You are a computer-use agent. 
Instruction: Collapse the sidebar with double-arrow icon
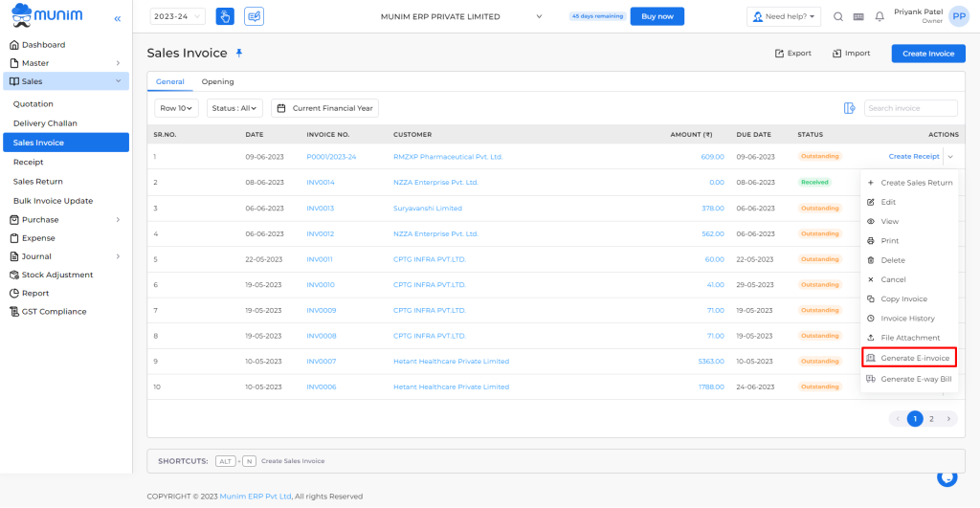118,19
